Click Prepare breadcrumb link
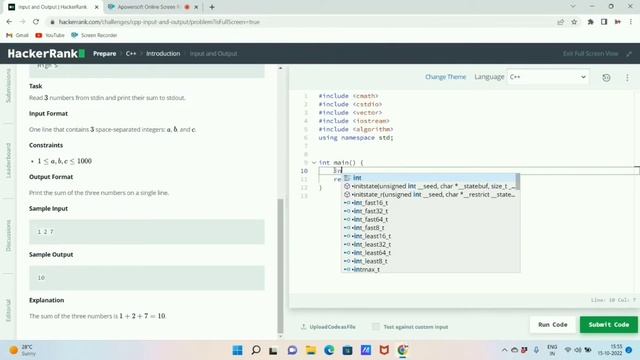This screenshot has width=640, height=360. 104,53
